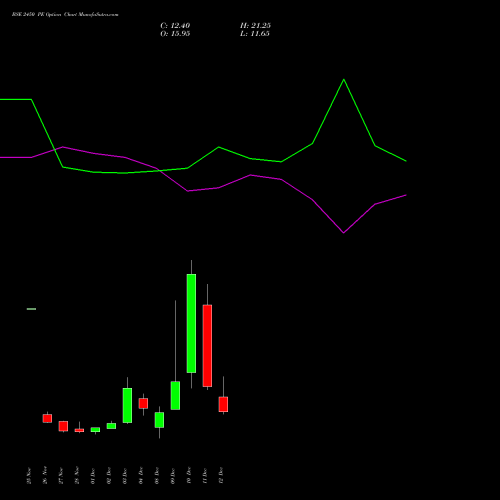Click the lowest trough of the magenta line
Image resolution: width=500 pixels, height=500 pixels.
(x=344, y=233)
